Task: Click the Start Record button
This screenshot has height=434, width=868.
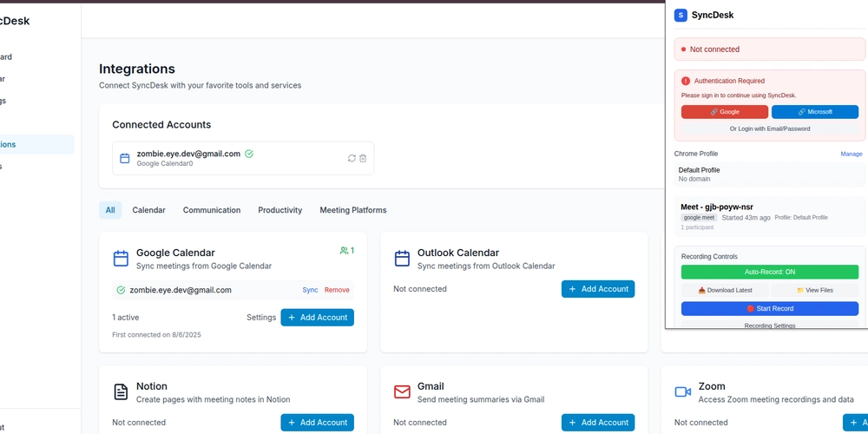Action: click(769, 308)
